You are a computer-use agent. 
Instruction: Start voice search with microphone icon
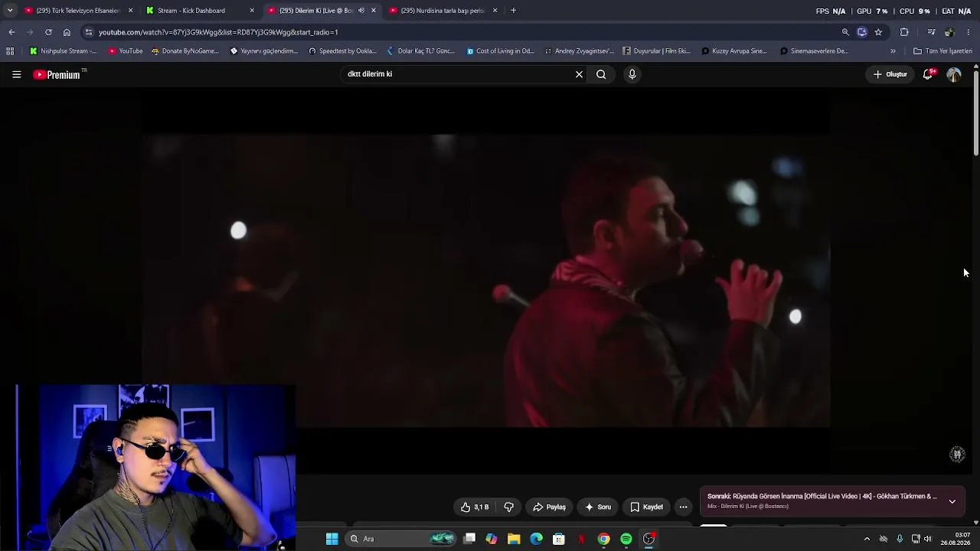pyautogui.click(x=632, y=74)
